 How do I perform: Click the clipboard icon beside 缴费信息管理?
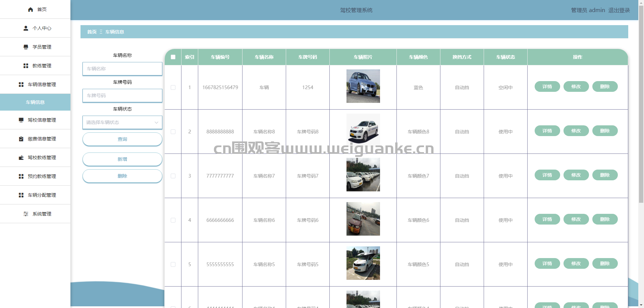click(21, 139)
